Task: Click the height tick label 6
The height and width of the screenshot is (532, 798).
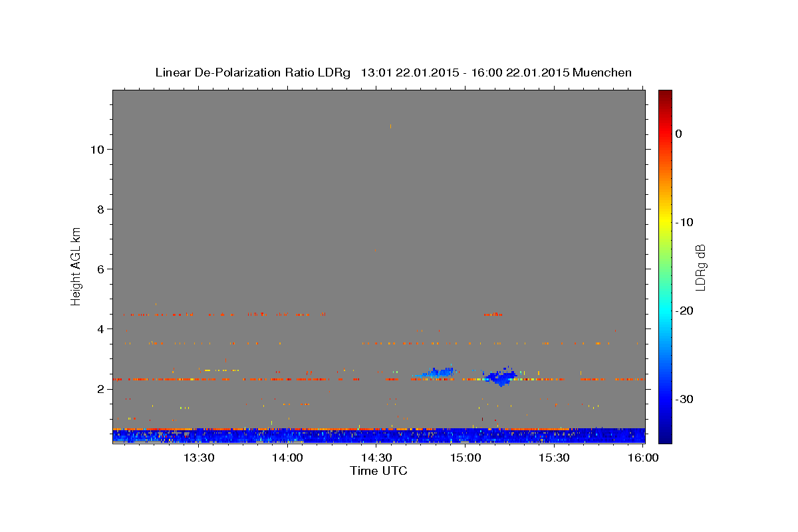Action: pos(100,269)
